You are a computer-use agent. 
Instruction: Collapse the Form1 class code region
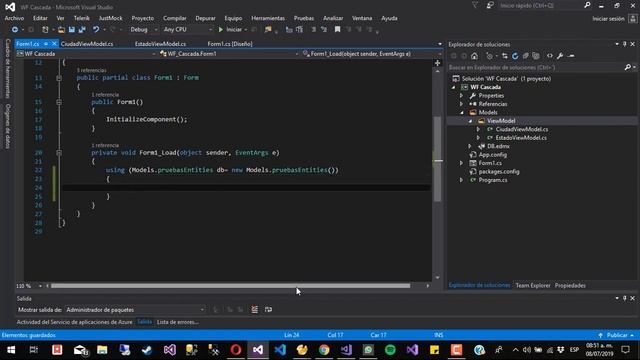click(x=59, y=78)
